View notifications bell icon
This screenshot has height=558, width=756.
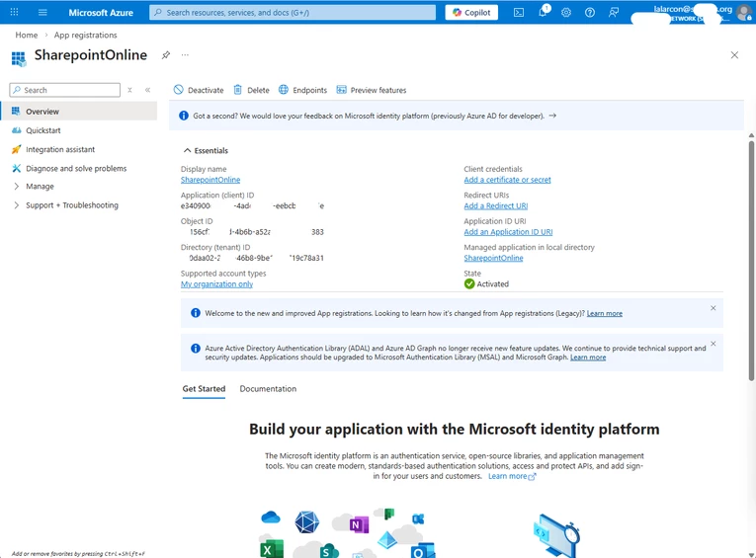543,12
